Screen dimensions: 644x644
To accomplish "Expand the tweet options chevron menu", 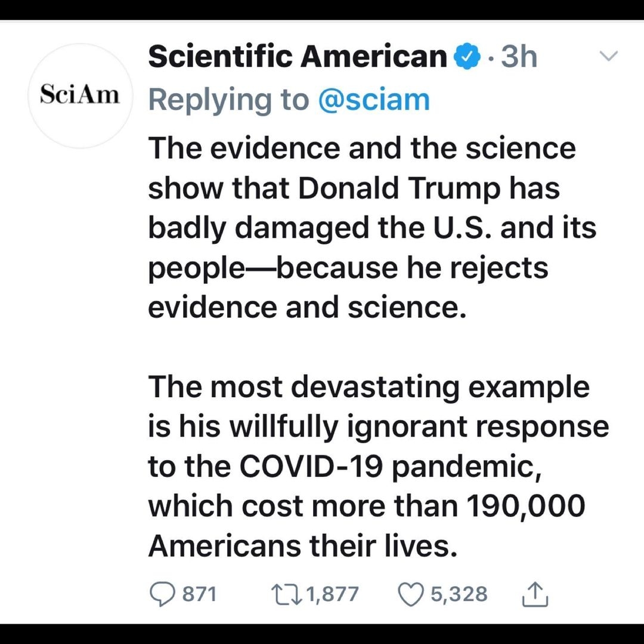I will pos(608,57).
